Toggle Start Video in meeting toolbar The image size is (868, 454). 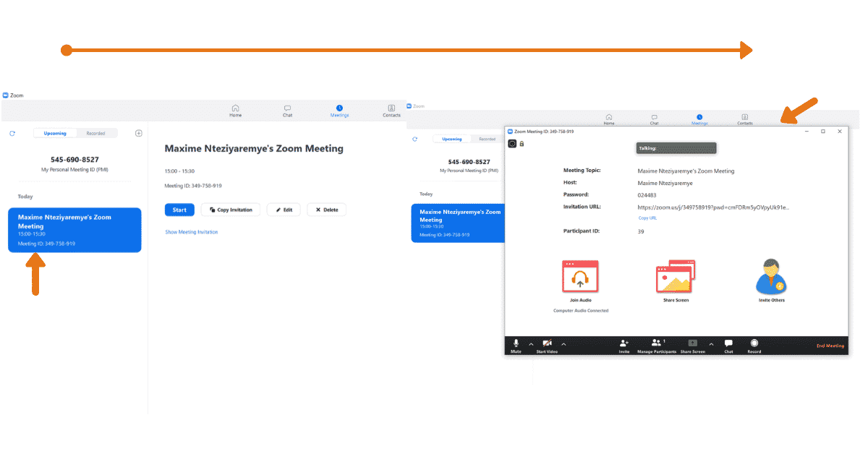[x=547, y=346]
